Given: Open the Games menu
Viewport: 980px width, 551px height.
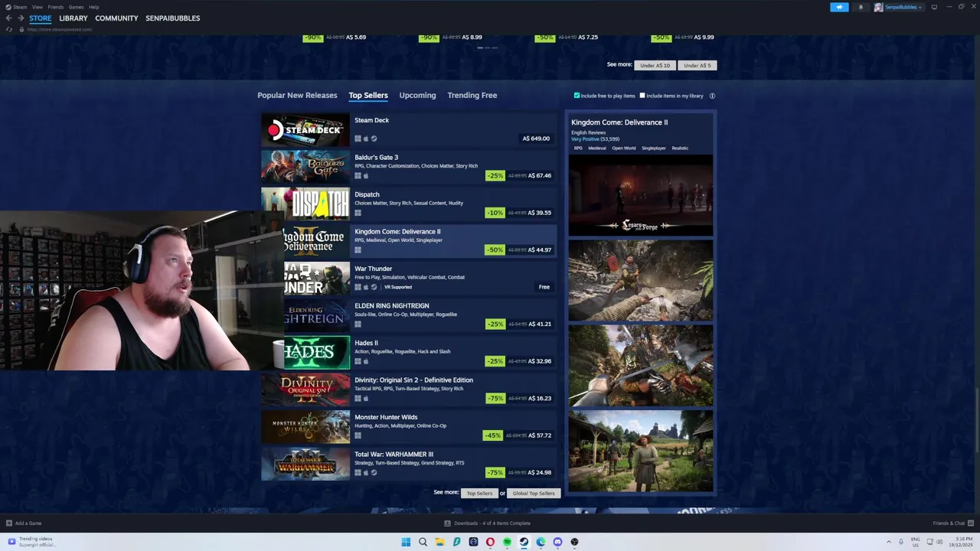Looking at the screenshot, I should tap(77, 7).
